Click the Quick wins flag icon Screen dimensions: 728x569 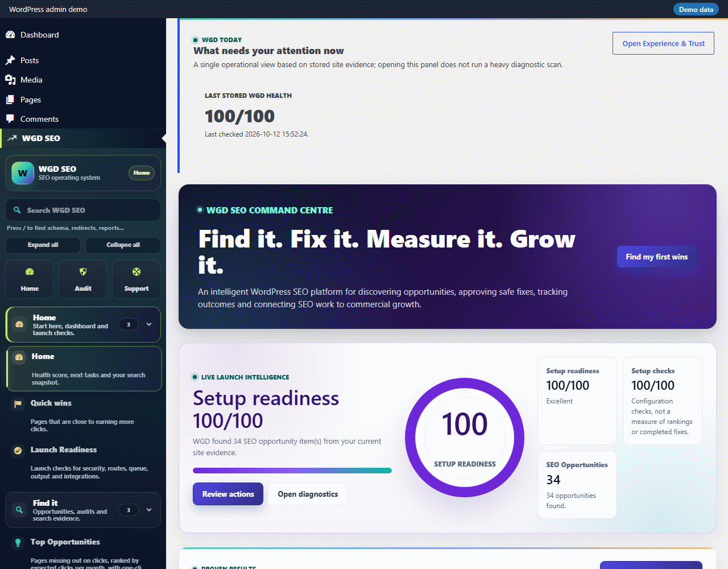tap(18, 403)
